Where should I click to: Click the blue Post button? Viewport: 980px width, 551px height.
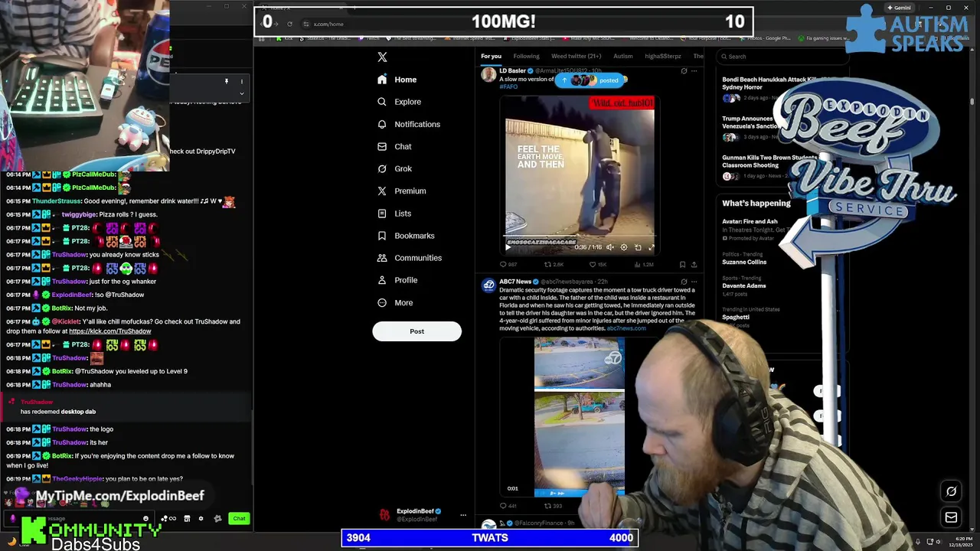point(416,331)
